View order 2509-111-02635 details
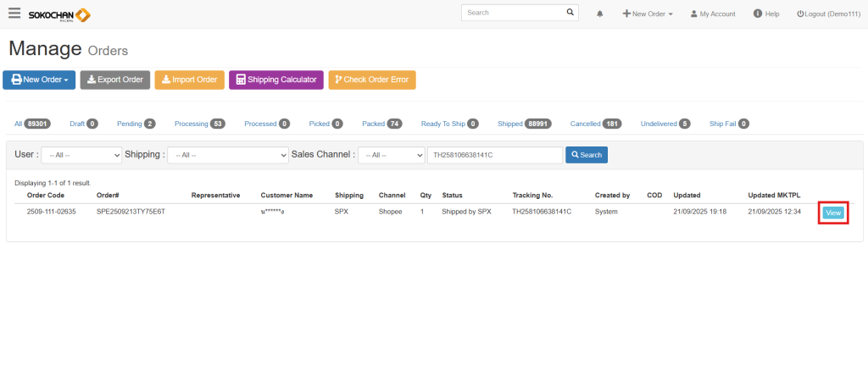 (x=833, y=213)
